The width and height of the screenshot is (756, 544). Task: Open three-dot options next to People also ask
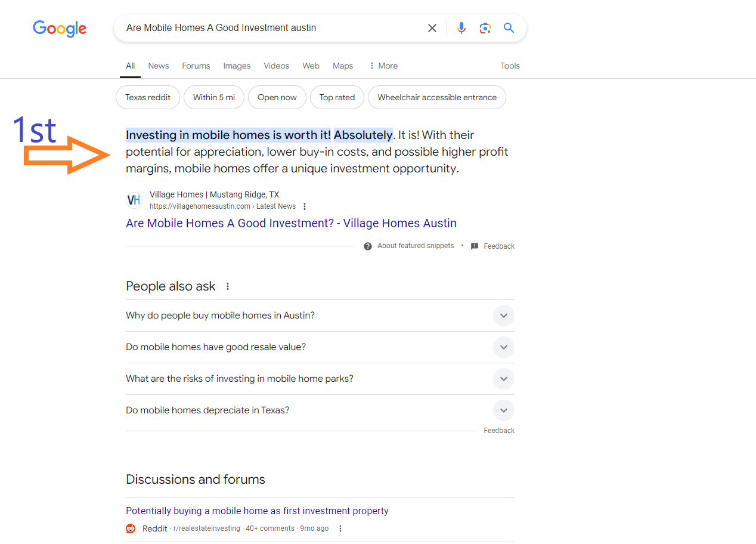[x=228, y=286]
